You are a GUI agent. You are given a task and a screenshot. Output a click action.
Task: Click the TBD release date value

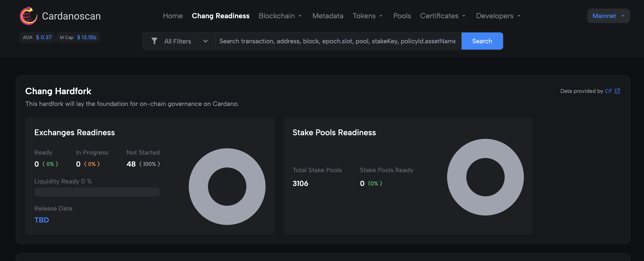(x=42, y=220)
